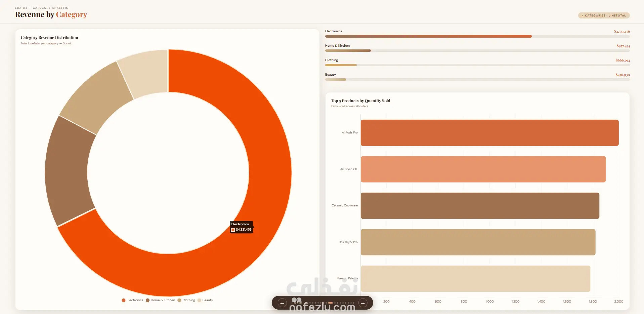This screenshot has width=644, height=314.
Task: Click the 4 Categories LineTotal badge
Action: (x=604, y=15)
